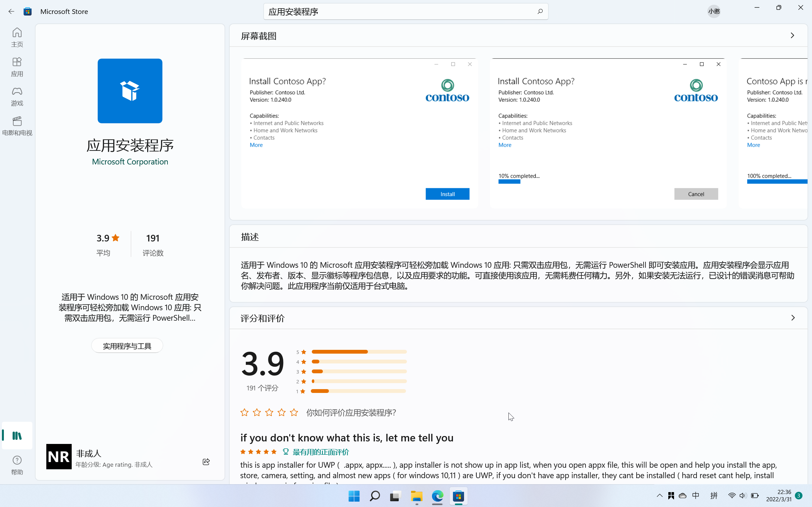The image size is (812, 507).
Task: Show hidden system tray icons chevron
Action: tap(659, 496)
